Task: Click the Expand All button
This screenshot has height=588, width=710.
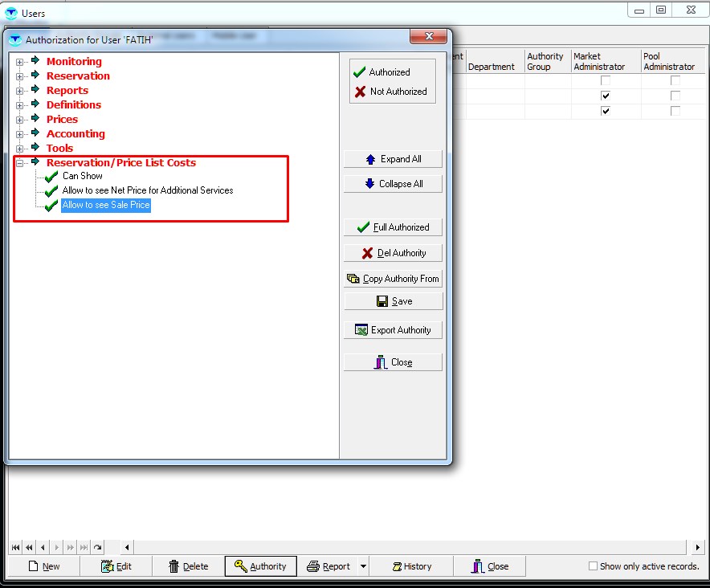Action: (393, 159)
